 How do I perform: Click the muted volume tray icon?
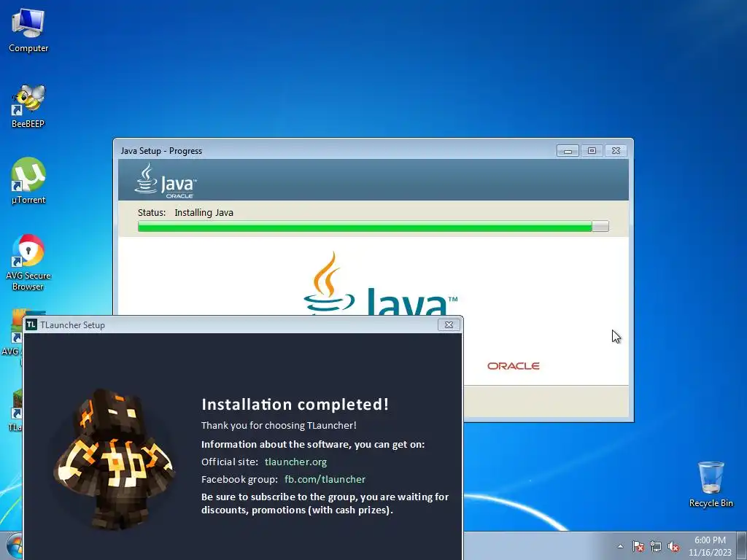673,546
